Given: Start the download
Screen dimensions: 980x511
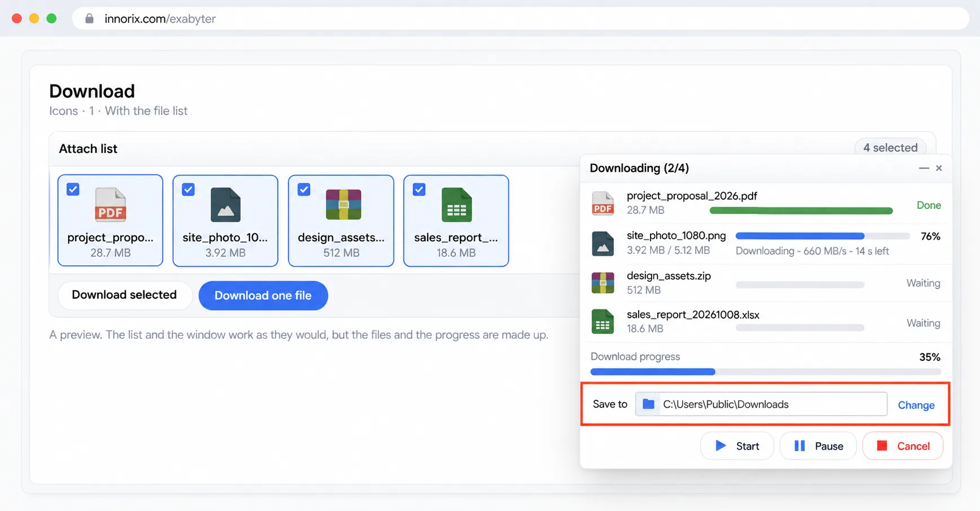Looking at the screenshot, I should coord(737,446).
